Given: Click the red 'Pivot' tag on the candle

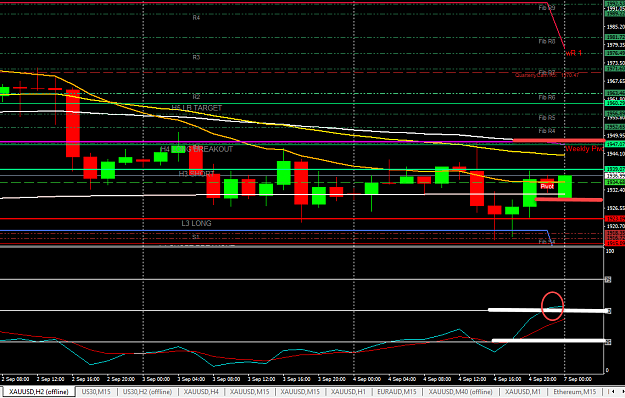Looking at the screenshot, I should 547,186.
